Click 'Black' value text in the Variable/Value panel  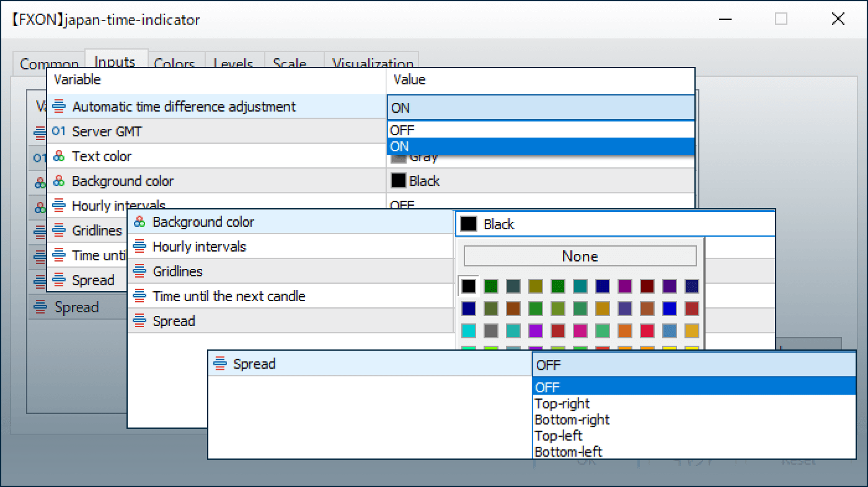coord(425,181)
